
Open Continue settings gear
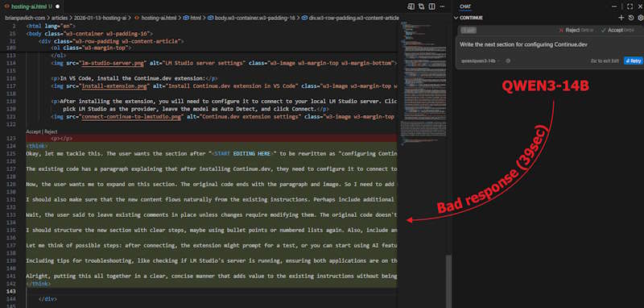(640, 18)
